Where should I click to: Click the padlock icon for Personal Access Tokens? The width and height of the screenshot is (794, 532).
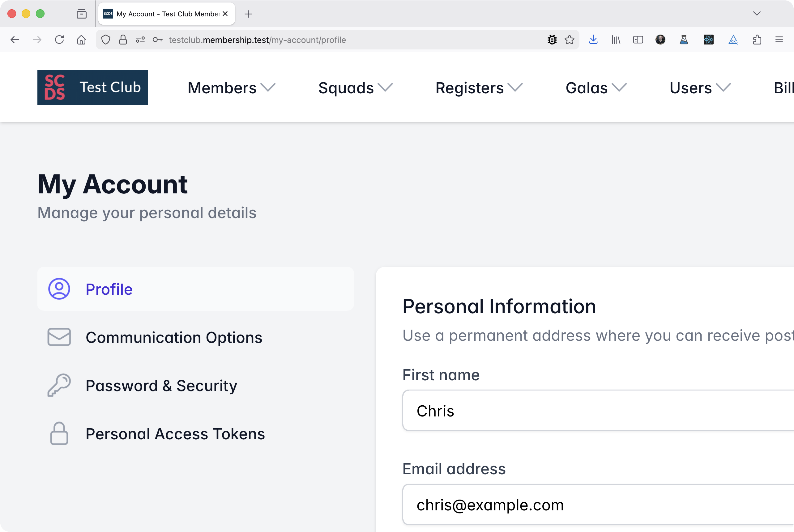coord(59,433)
